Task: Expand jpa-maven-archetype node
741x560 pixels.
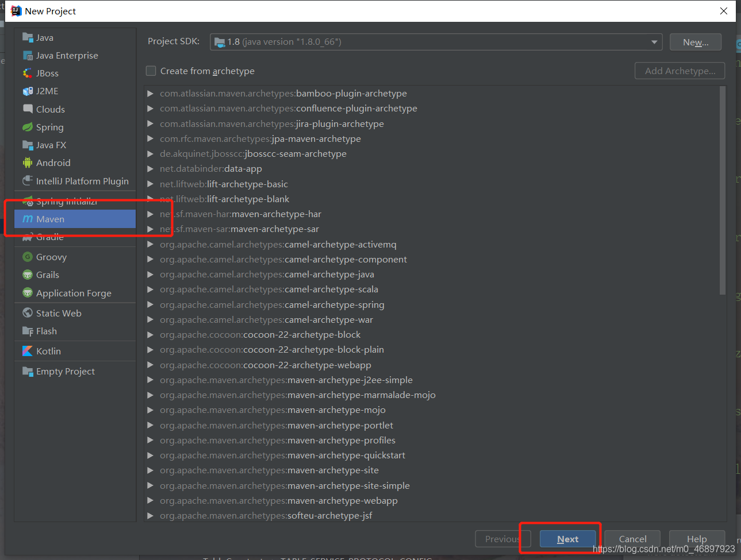Action: point(150,138)
